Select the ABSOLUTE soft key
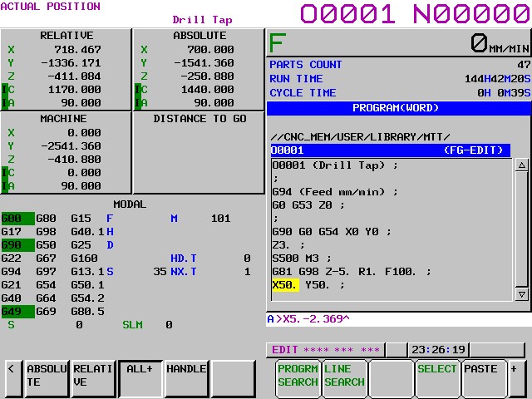Screen dimensions: 532x399 pos(47,378)
